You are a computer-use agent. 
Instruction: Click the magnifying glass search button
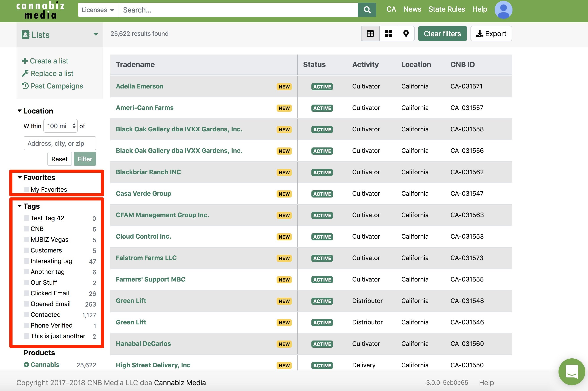[x=367, y=10]
